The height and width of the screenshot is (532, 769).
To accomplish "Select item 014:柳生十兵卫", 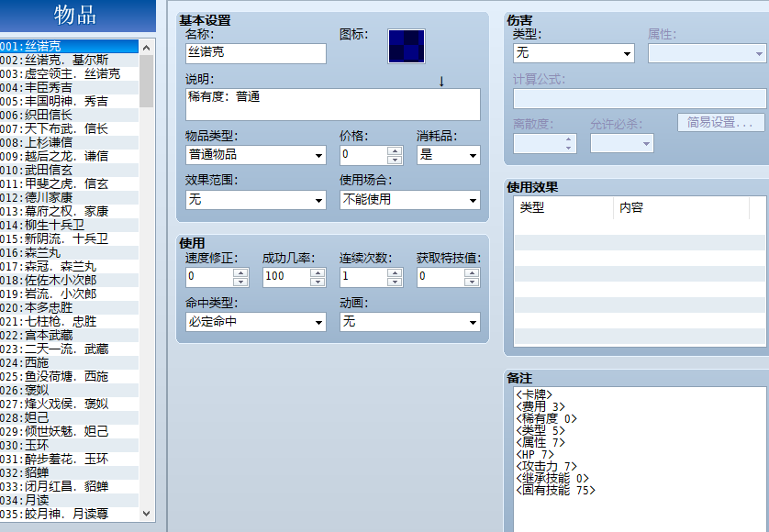I will coord(69,225).
